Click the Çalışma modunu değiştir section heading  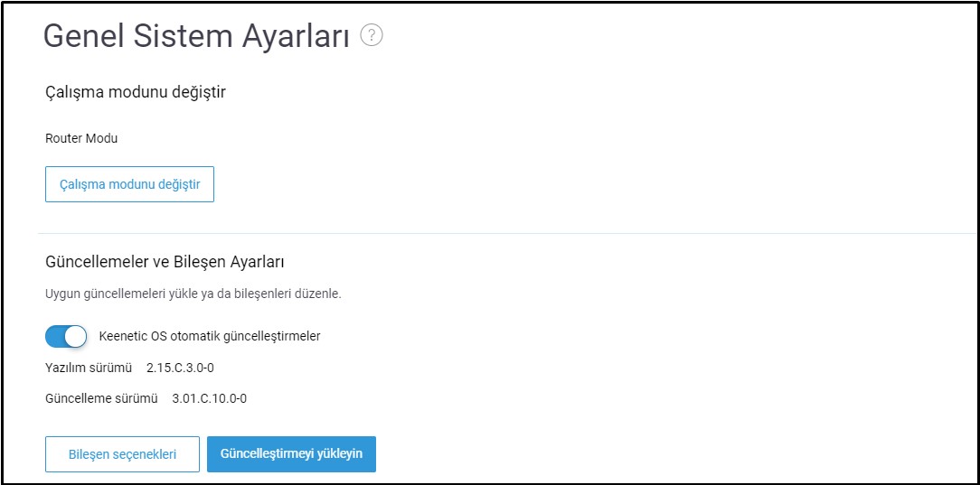click(x=136, y=93)
